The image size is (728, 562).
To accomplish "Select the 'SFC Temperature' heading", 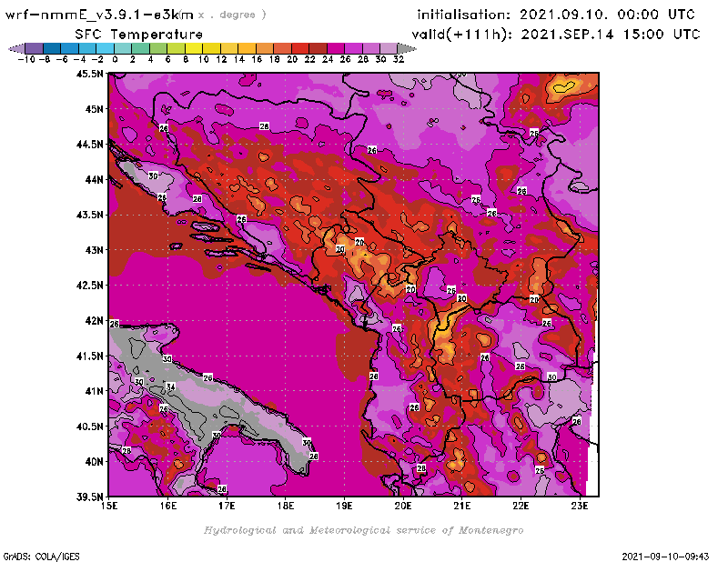I will point(139,35).
